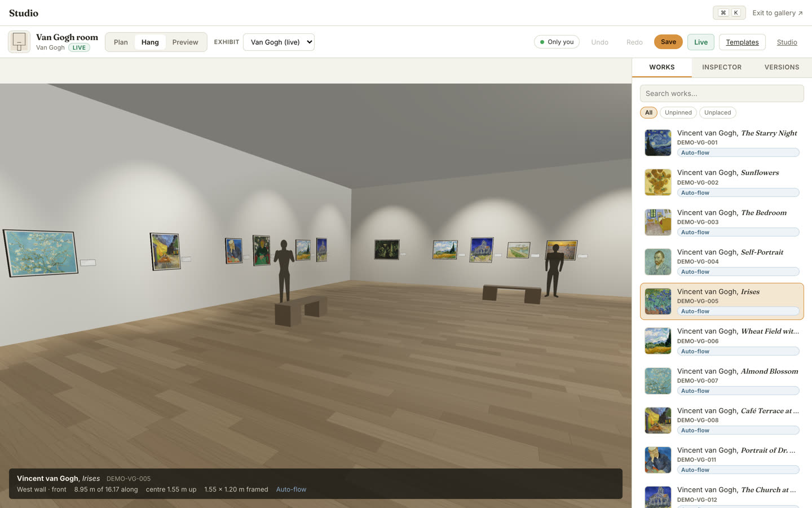The height and width of the screenshot is (508, 812).
Task: Switch to Hang mode
Action: pos(150,42)
